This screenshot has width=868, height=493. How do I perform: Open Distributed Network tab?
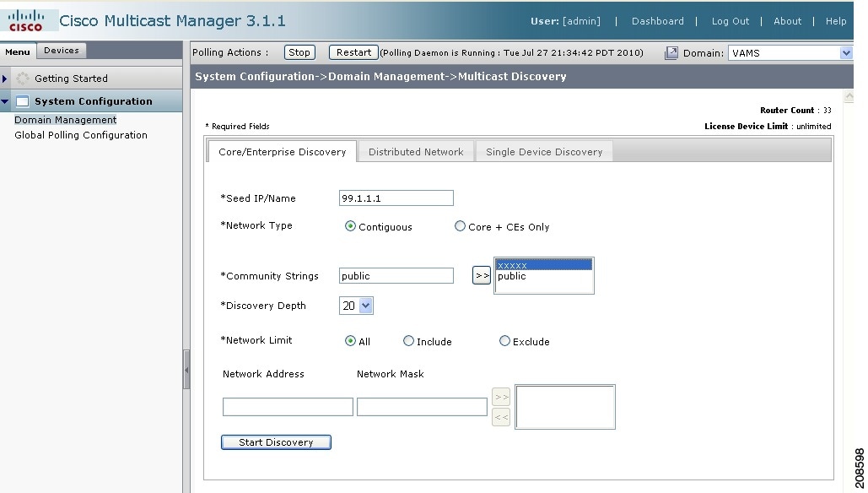click(417, 152)
